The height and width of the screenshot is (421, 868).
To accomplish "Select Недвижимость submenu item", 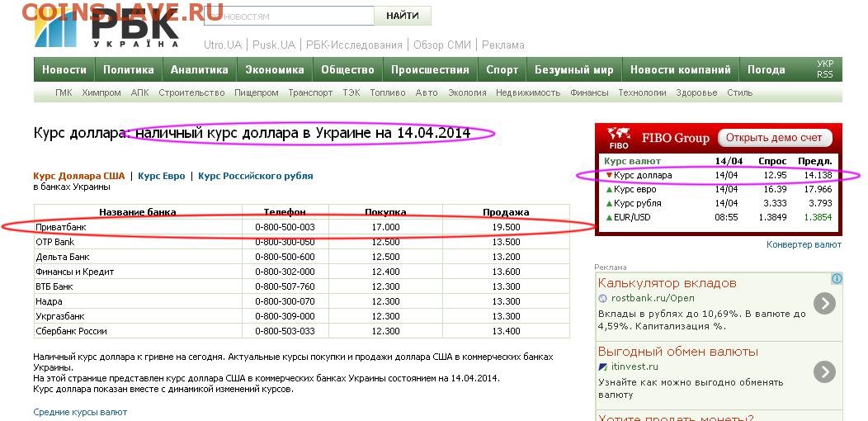I will (528, 93).
